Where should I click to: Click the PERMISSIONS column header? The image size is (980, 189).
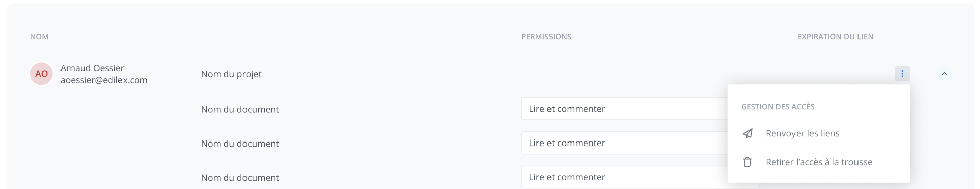[x=546, y=37]
